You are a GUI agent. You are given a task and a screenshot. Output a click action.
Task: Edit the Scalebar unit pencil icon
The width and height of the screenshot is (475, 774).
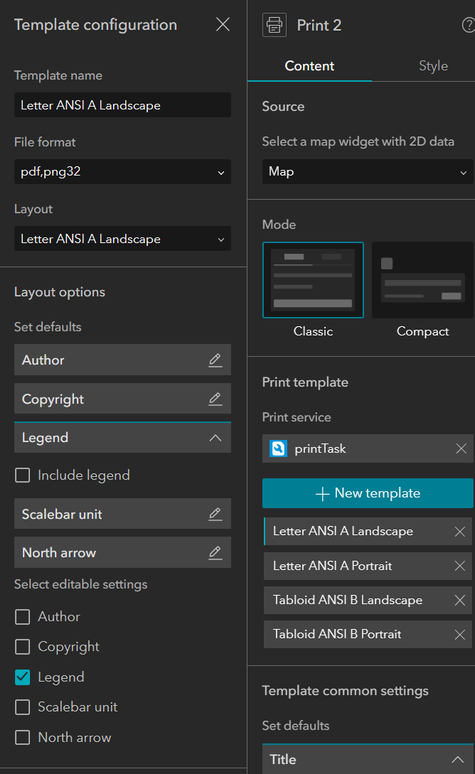pos(215,514)
